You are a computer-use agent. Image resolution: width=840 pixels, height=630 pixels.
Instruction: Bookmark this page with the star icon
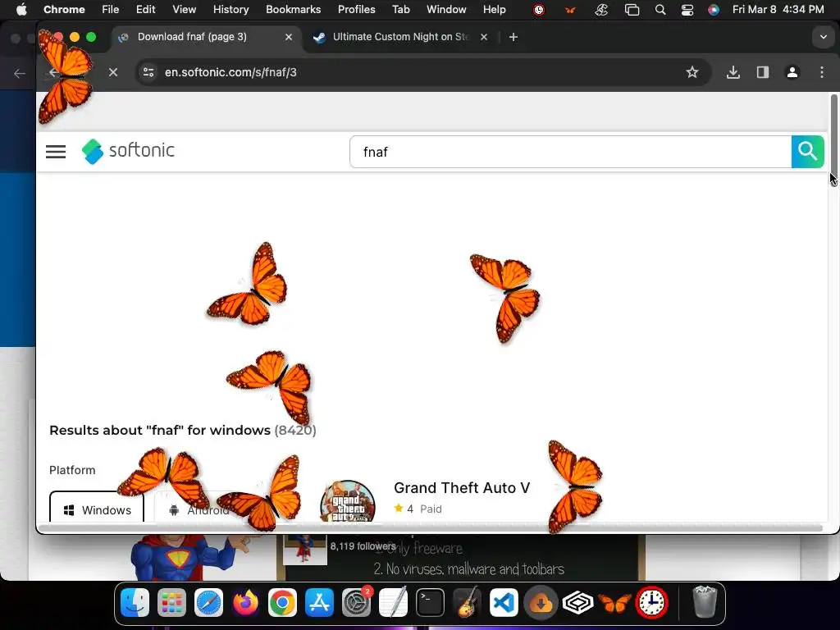[x=692, y=72]
